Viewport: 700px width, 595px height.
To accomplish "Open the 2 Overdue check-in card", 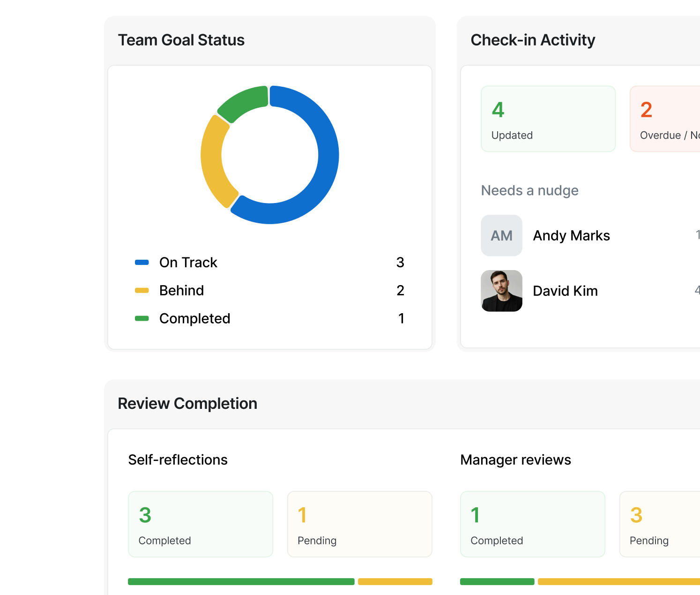I will coord(665,119).
